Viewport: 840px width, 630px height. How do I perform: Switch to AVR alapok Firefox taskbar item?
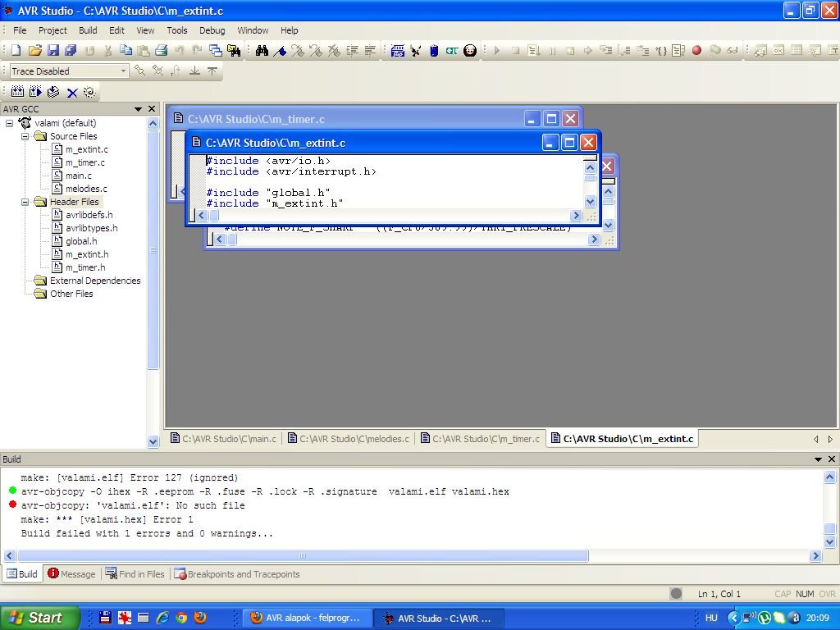click(x=307, y=618)
